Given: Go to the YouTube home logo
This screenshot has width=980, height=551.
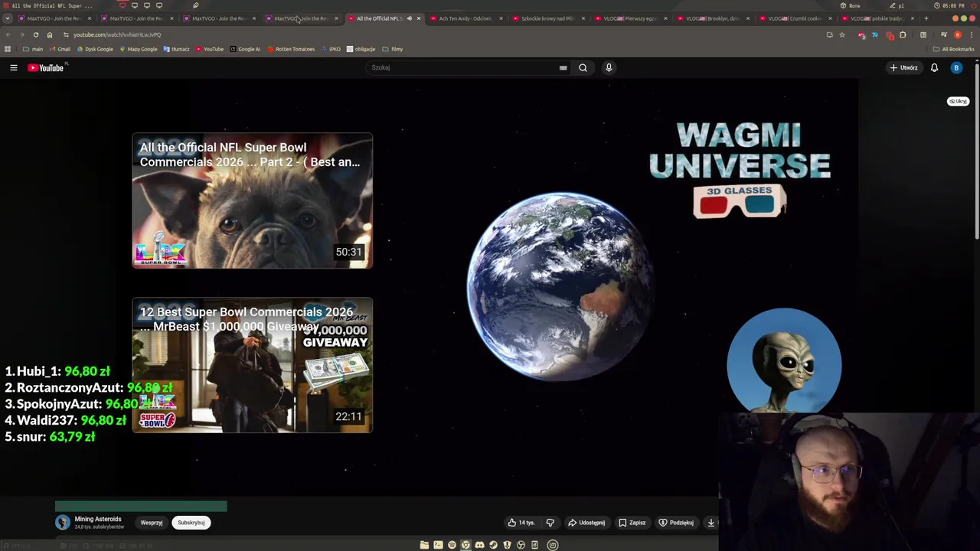Looking at the screenshot, I should click(46, 67).
